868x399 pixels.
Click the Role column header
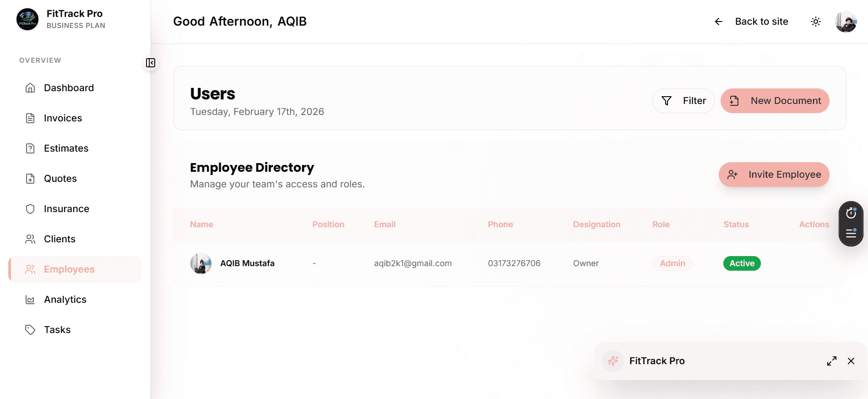tap(661, 224)
